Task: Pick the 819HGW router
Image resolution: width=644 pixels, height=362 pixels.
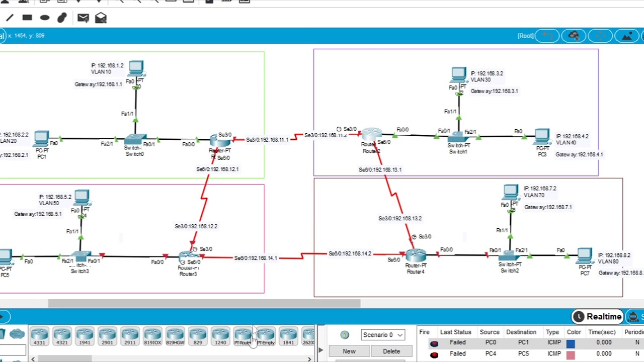Action: click(175, 336)
